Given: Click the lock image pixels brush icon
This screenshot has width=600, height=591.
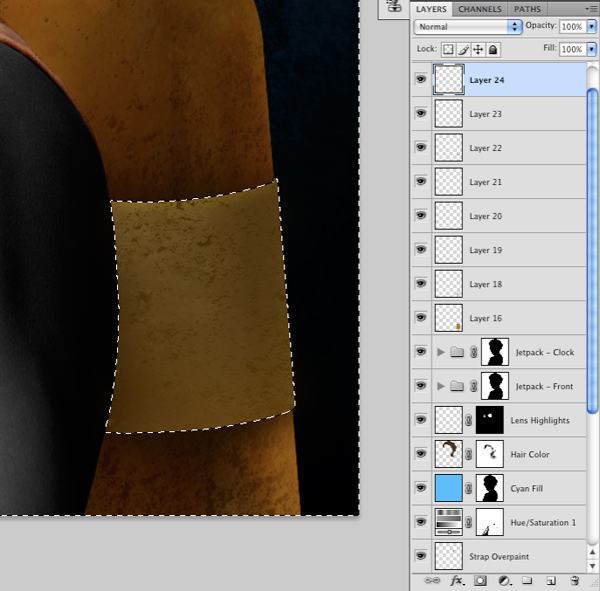Looking at the screenshot, I should point(463,50).
